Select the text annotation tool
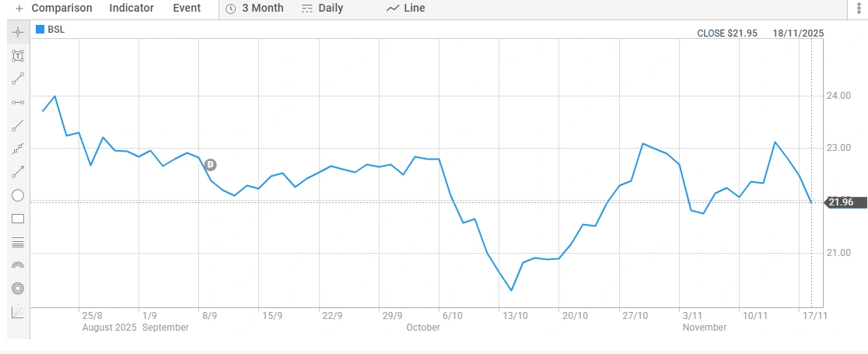This screenshot has width=868, height=354. point(18,56)
